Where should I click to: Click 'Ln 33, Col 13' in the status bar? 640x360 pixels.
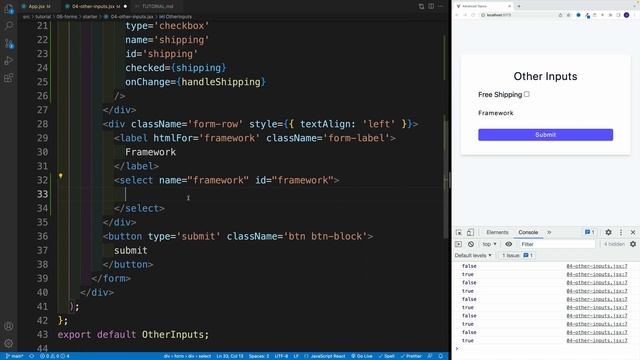pyautogui.click(x=230, y=356)
